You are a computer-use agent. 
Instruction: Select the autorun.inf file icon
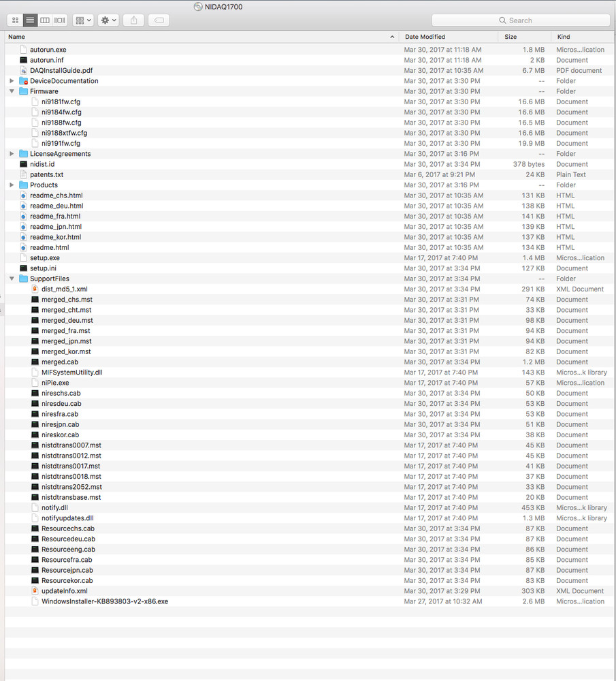point(23,60)
